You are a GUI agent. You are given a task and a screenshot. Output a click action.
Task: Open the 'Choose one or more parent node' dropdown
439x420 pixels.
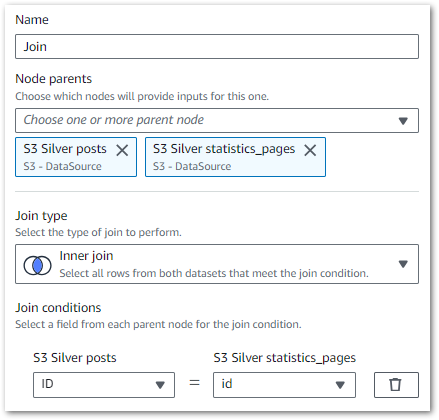(x=217, y=120)
